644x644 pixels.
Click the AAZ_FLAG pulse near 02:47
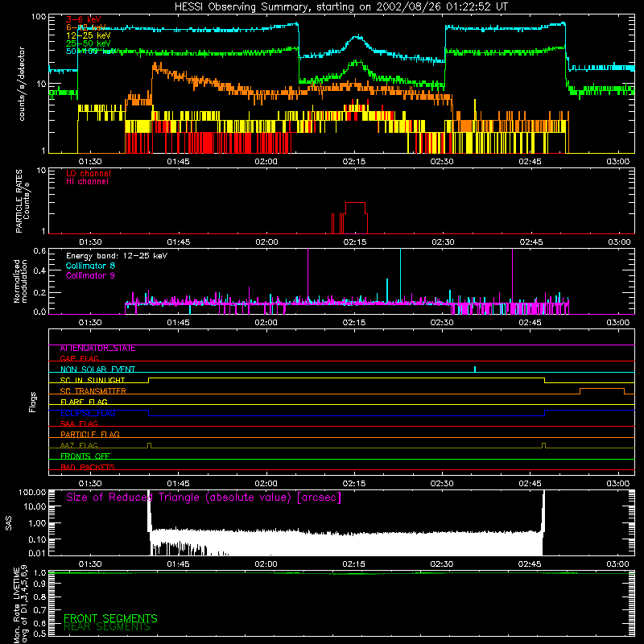tap(544, 445)
